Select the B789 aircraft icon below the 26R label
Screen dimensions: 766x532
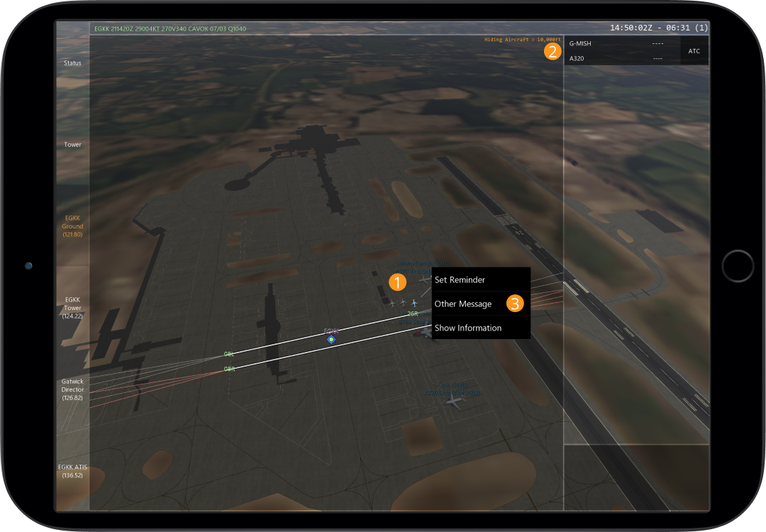pyautogui.click(x=426, y=332)
